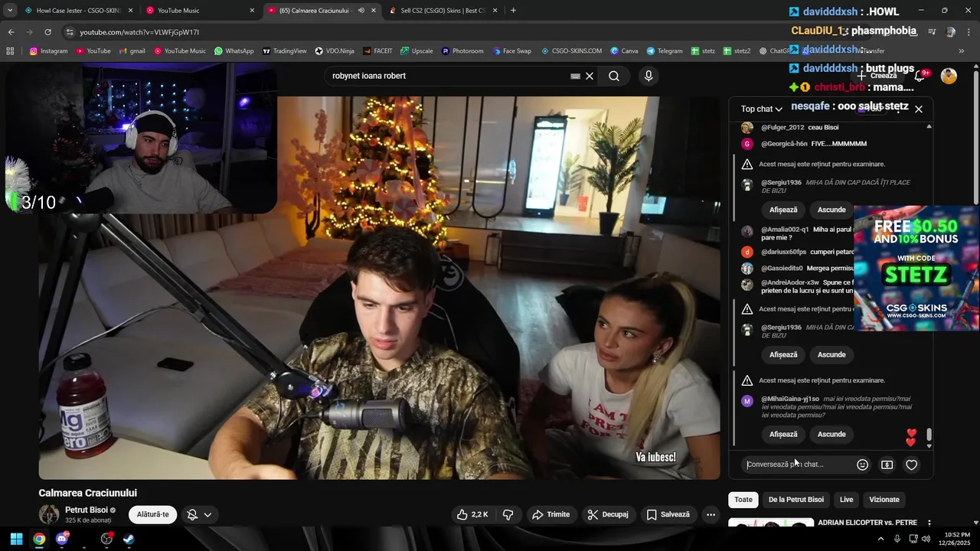Open FACEIT bookmark
This screenshot has height=551, width=980.
(377, 51)
